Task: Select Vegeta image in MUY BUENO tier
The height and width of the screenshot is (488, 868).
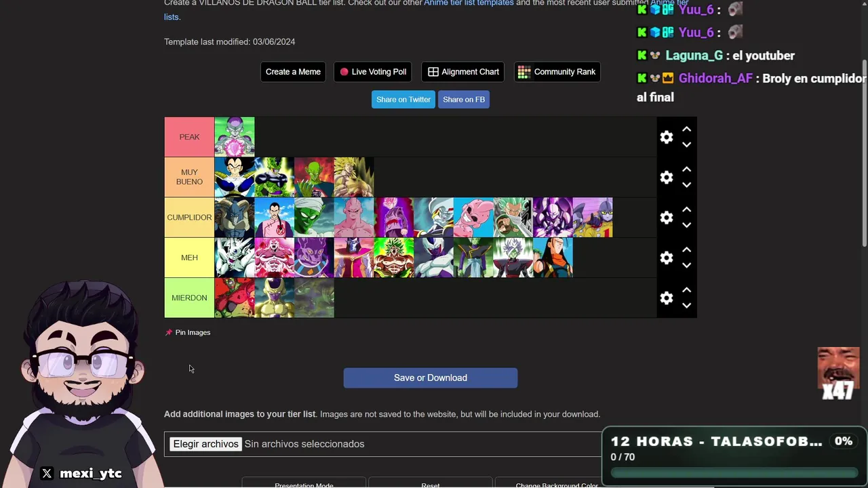Action: point(235,177)
